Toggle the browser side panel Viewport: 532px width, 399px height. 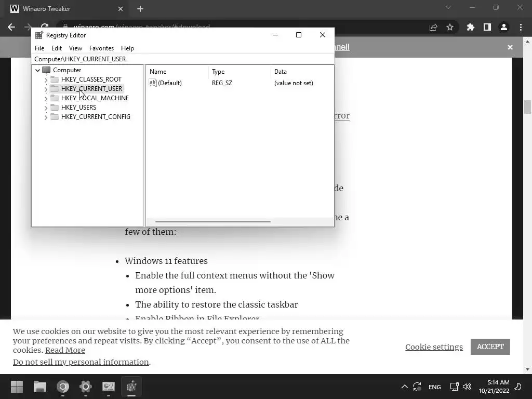click(x=487, y=27)
